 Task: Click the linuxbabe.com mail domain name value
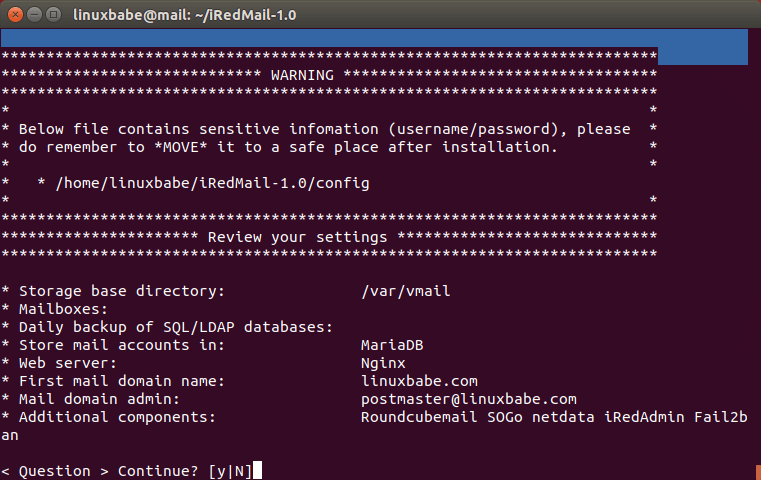click(419, 381)
